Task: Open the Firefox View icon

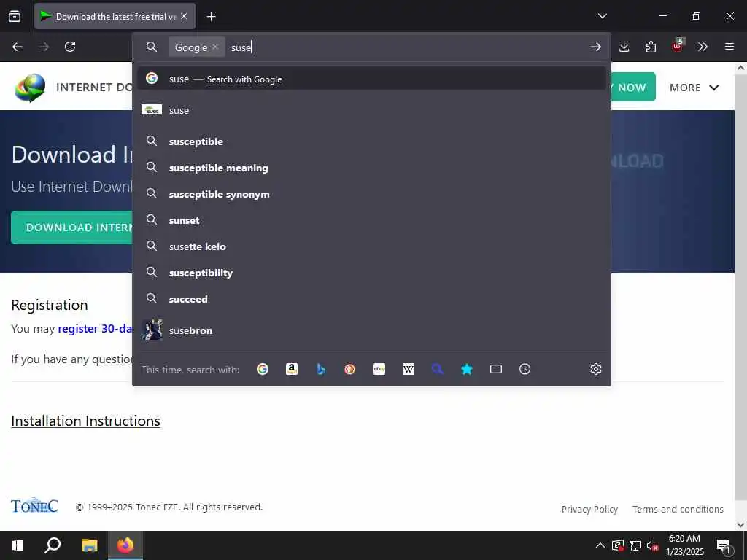Action: pyautogui.click(x=15, y=16)
